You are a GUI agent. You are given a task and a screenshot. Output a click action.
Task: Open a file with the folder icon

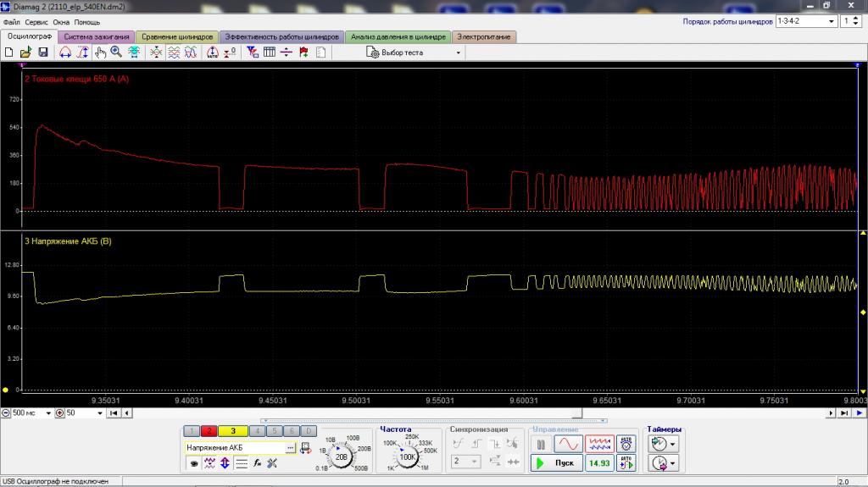pyautogui.click(x=26, y=53)
